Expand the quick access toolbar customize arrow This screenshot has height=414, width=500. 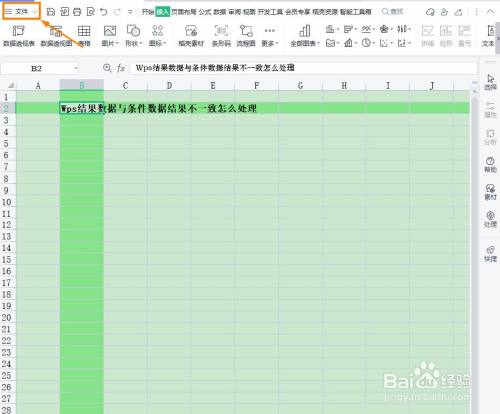pyautogui.click(x=130, y=12)
